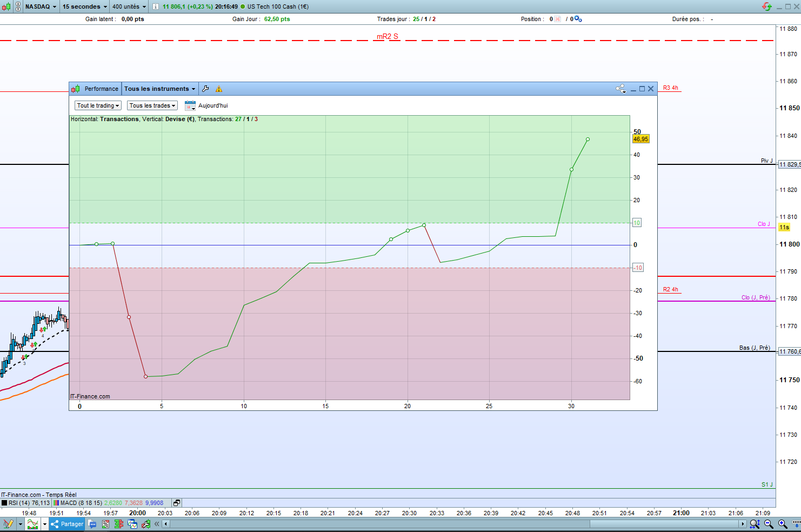The width and height of the screenshot is (801, 532).
Task: Click the zoom out magnifier icon
Action: [769, 524]
